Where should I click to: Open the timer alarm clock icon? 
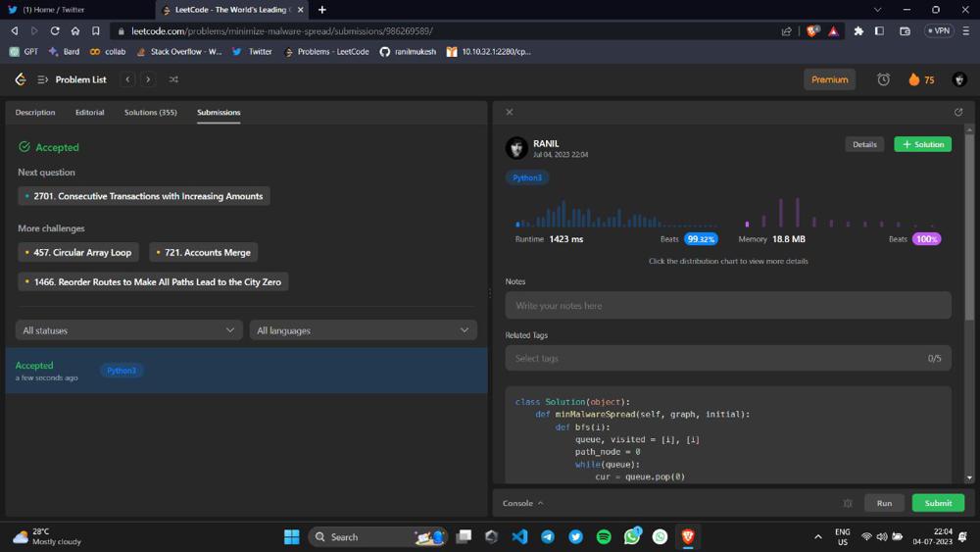point(883,79)
